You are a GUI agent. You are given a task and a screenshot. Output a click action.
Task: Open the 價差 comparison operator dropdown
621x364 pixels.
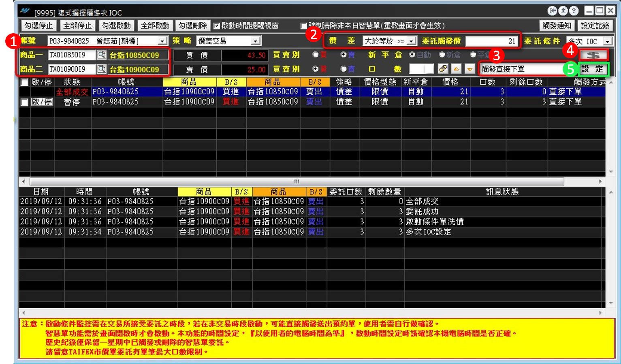[411, 41]
